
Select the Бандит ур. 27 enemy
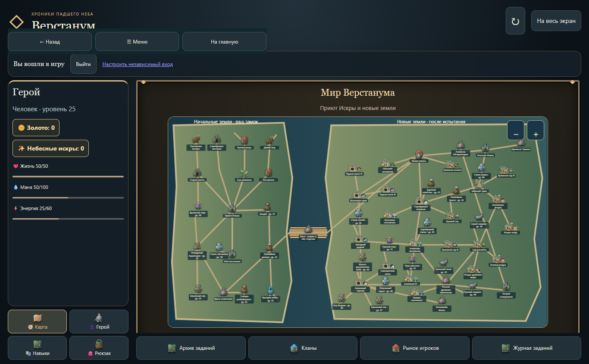pyautogui.click(x=267, y=207)
